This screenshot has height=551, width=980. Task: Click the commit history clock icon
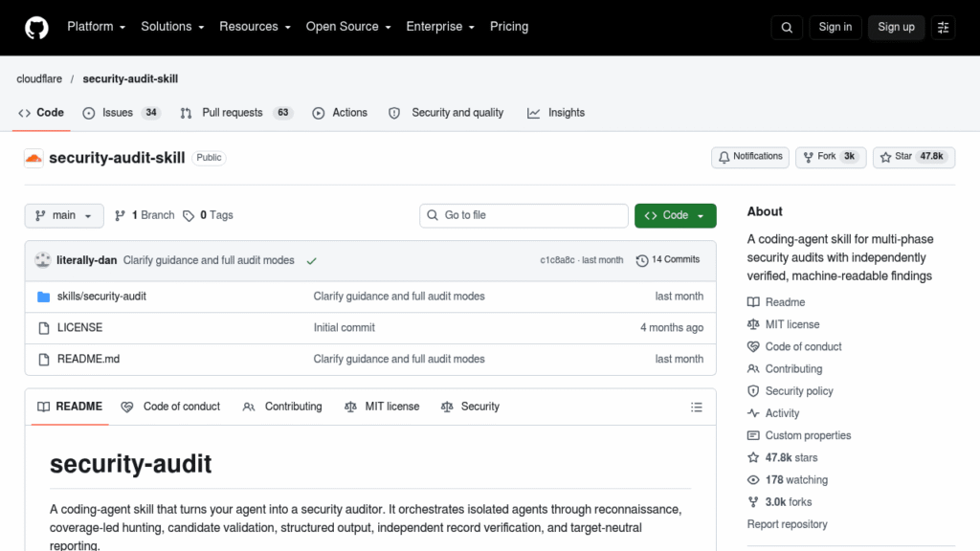[642, 260]
